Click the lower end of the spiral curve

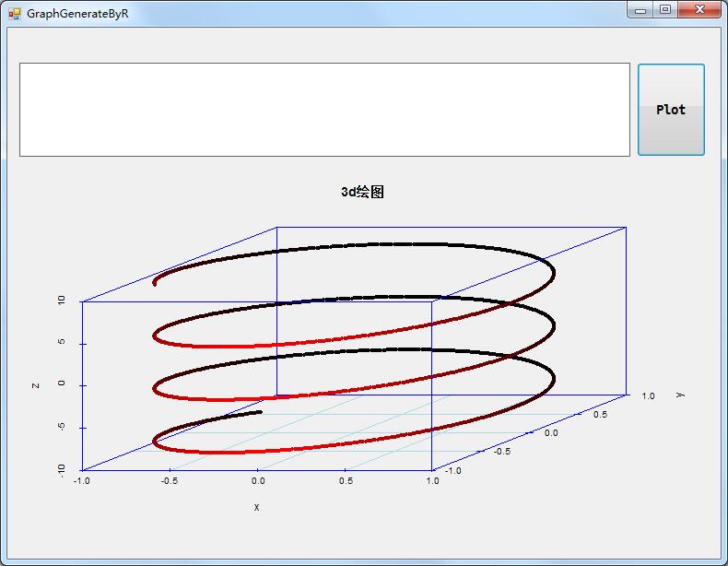point(259,412)
